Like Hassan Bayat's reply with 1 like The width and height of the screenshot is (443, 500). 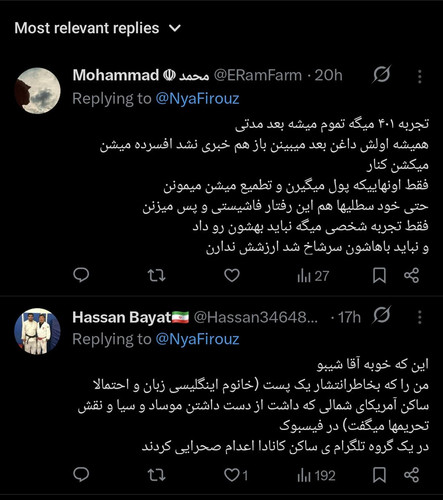click(x=236, y=475)
